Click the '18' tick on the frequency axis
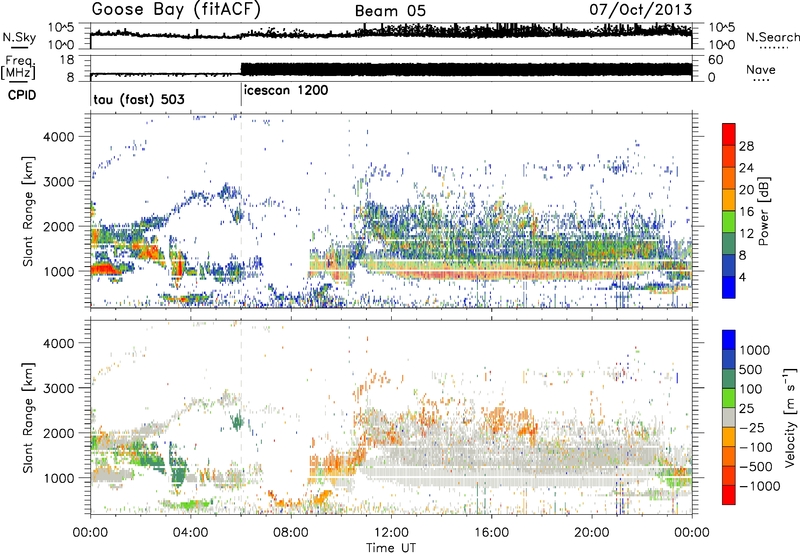800x554 pixels. (67, 60)
